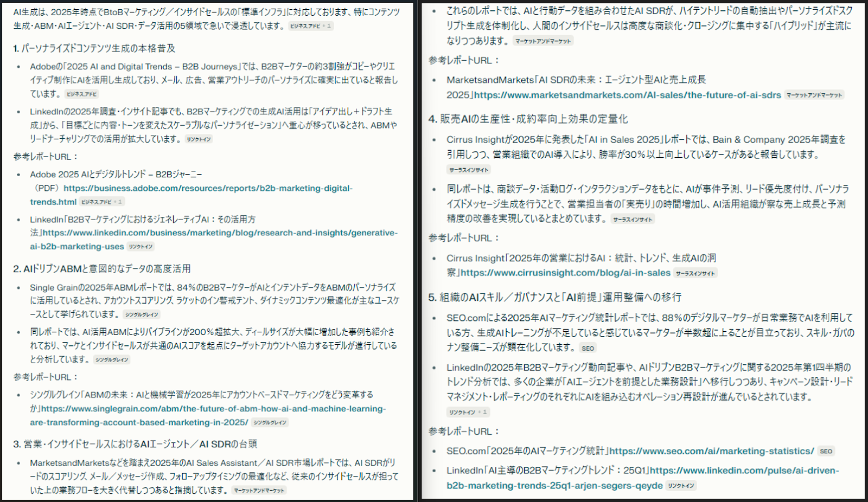Click the bullet starting 'これらのレポートでは、AIと行動データ'

tap(649, 26)
